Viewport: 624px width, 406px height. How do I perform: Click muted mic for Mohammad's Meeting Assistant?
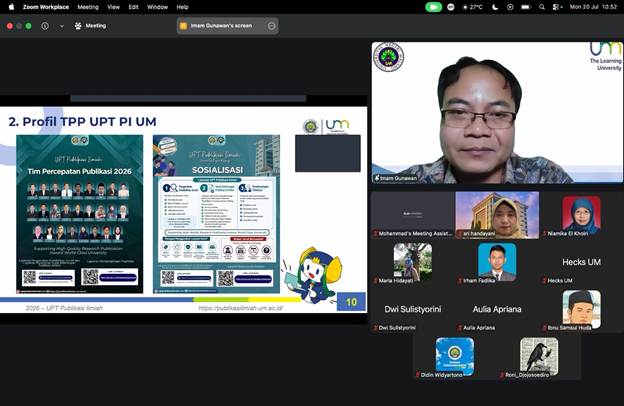tap(375, 234)
